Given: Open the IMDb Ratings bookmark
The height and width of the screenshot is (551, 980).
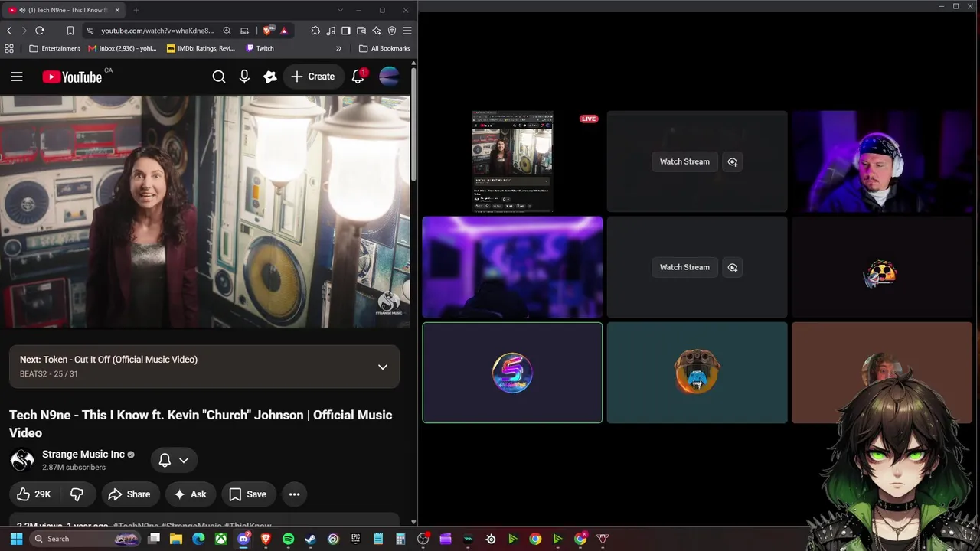Looking at the screenshot, I should pos(201,48).
